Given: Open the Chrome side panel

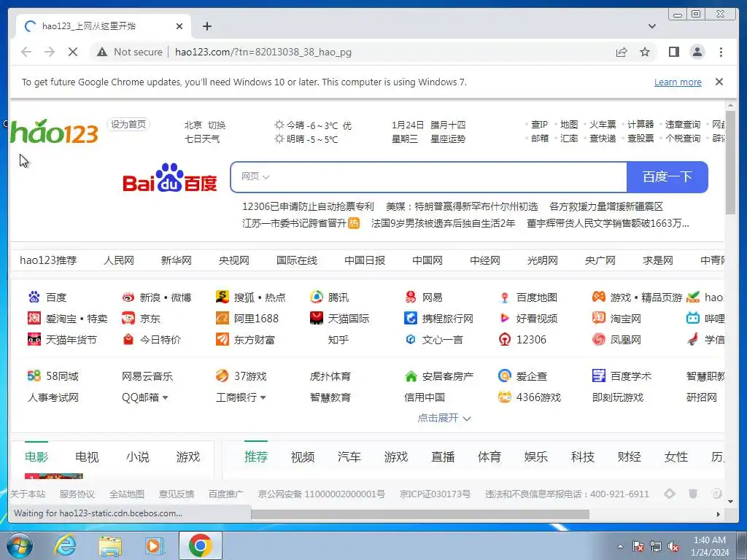Looking at the screenshot, I should tap(673, 52).
